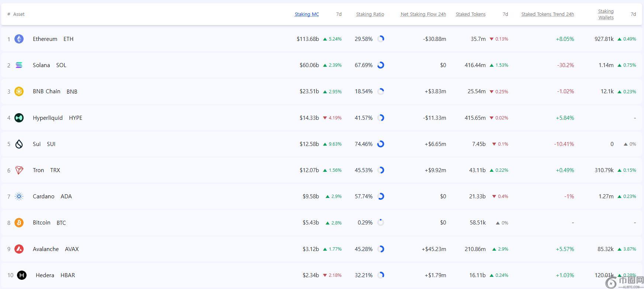Open the Avalanche asset name
This screenshot has width=644, height=289.
click(46, 249)
